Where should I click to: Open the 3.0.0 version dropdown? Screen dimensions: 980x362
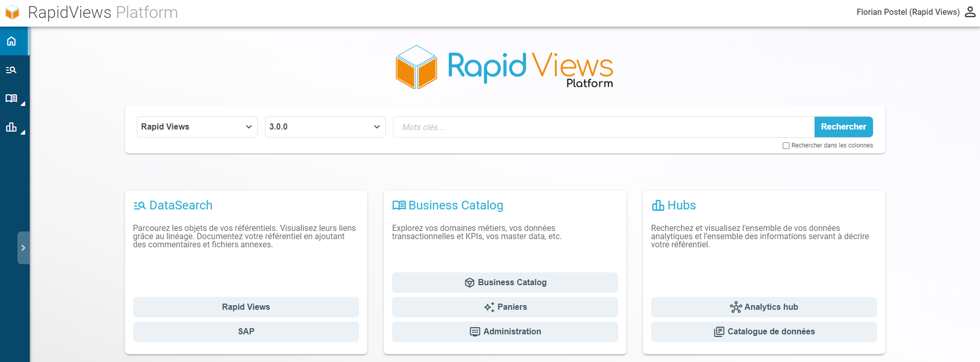[325, 127]
